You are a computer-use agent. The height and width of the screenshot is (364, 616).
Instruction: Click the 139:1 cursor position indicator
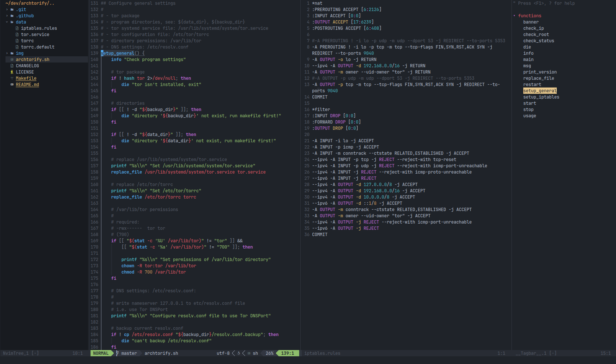[287, 353]
